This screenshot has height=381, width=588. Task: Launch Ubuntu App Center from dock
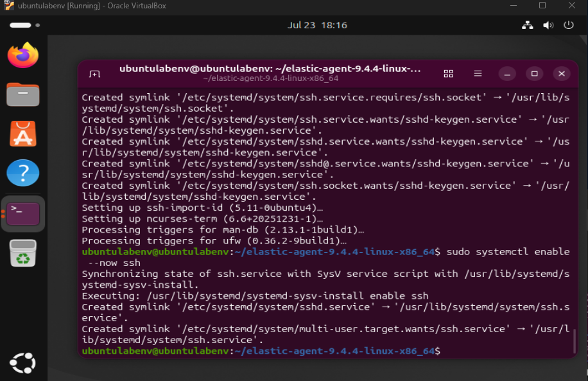pos(23,134)
